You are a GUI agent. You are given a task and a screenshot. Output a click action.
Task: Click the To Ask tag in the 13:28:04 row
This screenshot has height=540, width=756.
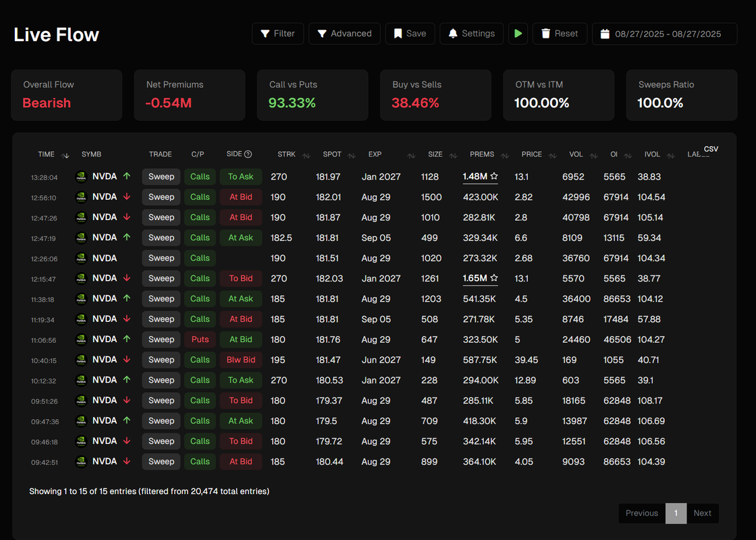tap(240, 176)
